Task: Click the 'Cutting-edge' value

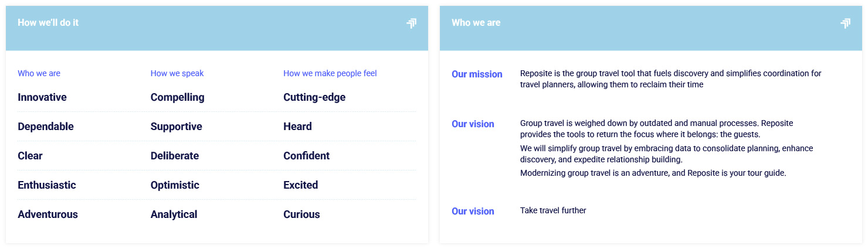Action: tap(314, 97)
